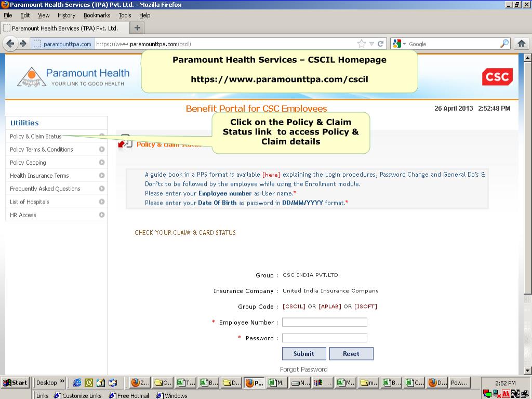Click the red M icon in the system tray
This screenshot has height=399, width=532.
(506, 394)
